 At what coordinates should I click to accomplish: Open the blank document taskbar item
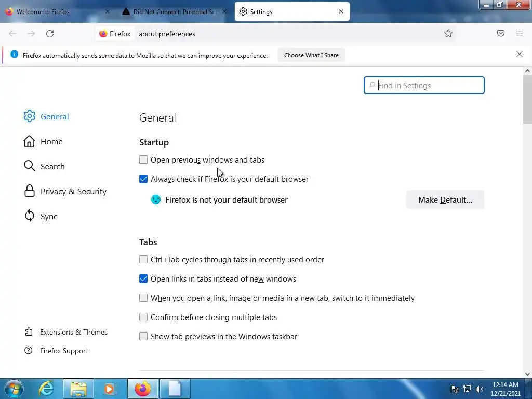click(175, 389)
